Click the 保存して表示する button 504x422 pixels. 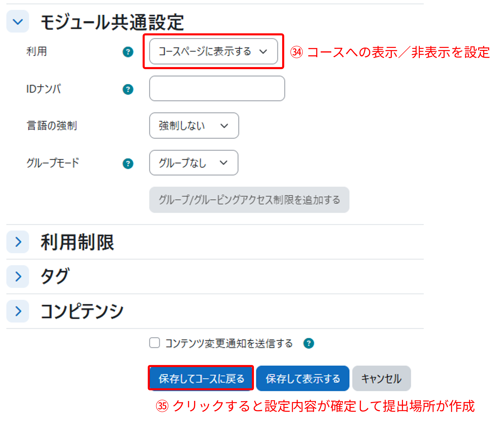(303, 378)
